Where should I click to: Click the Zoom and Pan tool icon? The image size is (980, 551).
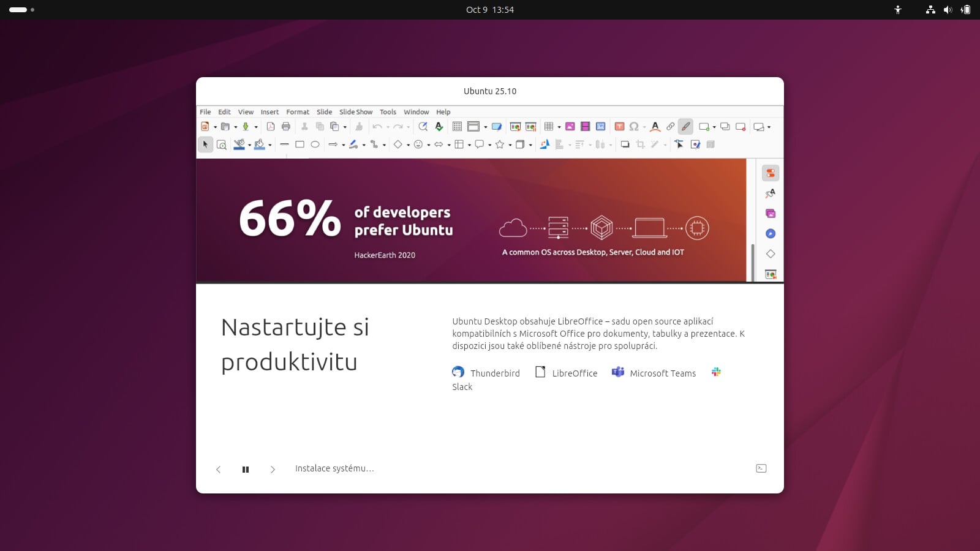(221, 144)
